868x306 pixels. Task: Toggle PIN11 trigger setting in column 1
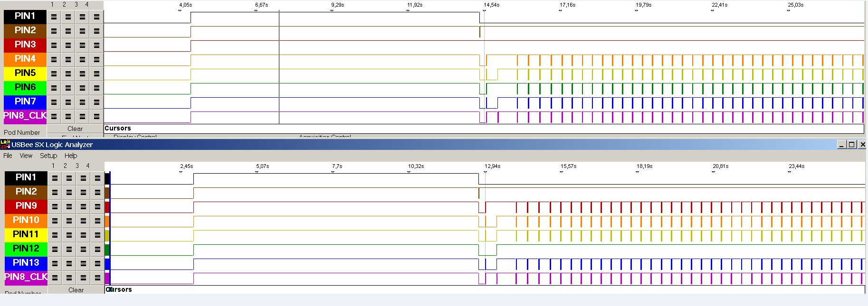(55, 235)
